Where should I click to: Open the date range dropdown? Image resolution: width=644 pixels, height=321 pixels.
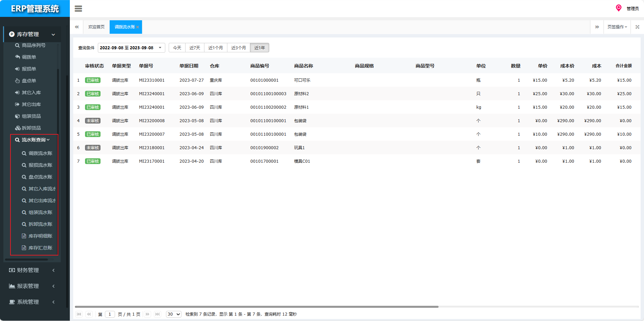click(131, 48)
